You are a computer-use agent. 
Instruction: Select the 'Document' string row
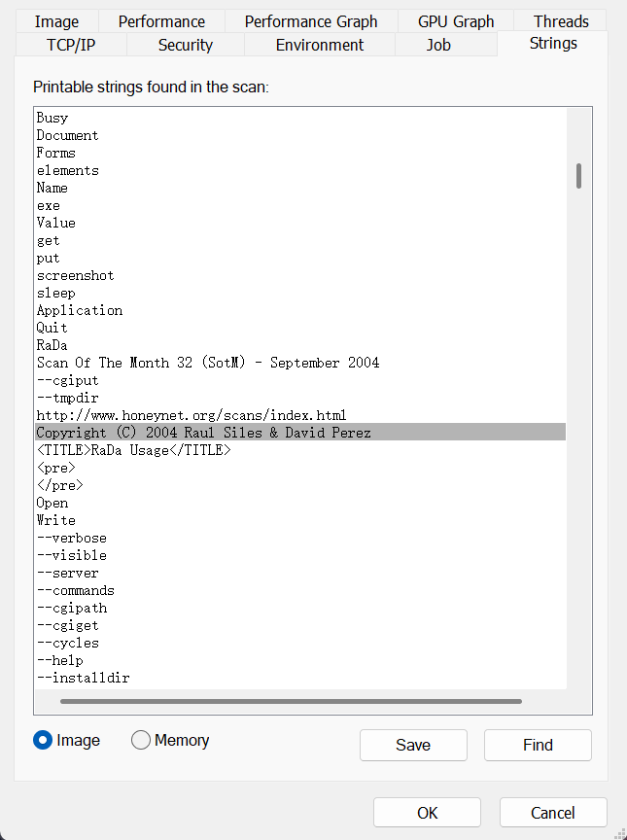click(300, 135)
